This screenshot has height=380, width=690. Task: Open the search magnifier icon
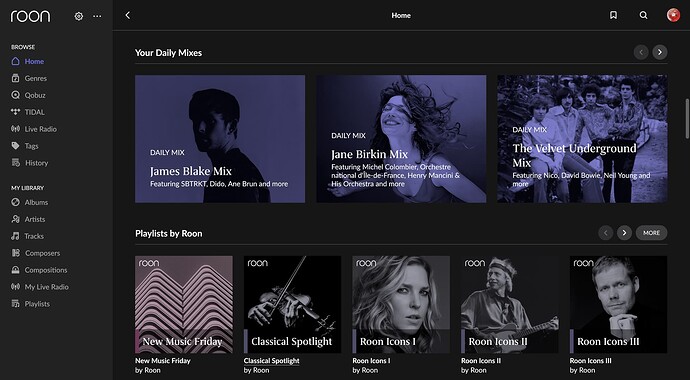643,15
